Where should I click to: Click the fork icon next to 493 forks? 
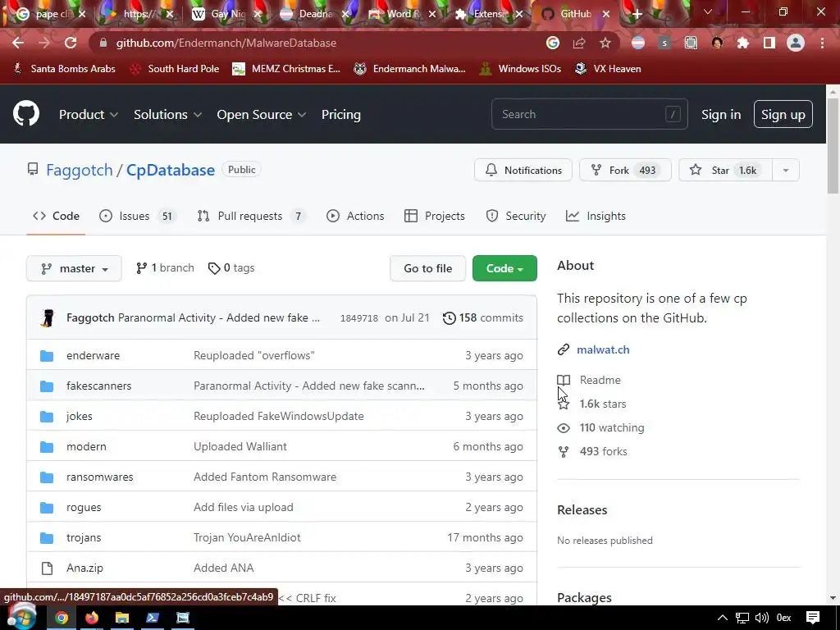point(564,452)
